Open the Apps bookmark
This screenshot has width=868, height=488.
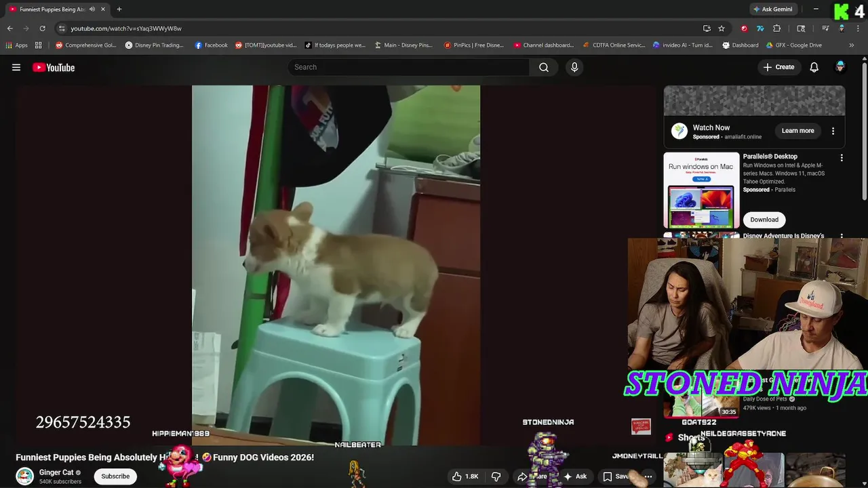16,45
